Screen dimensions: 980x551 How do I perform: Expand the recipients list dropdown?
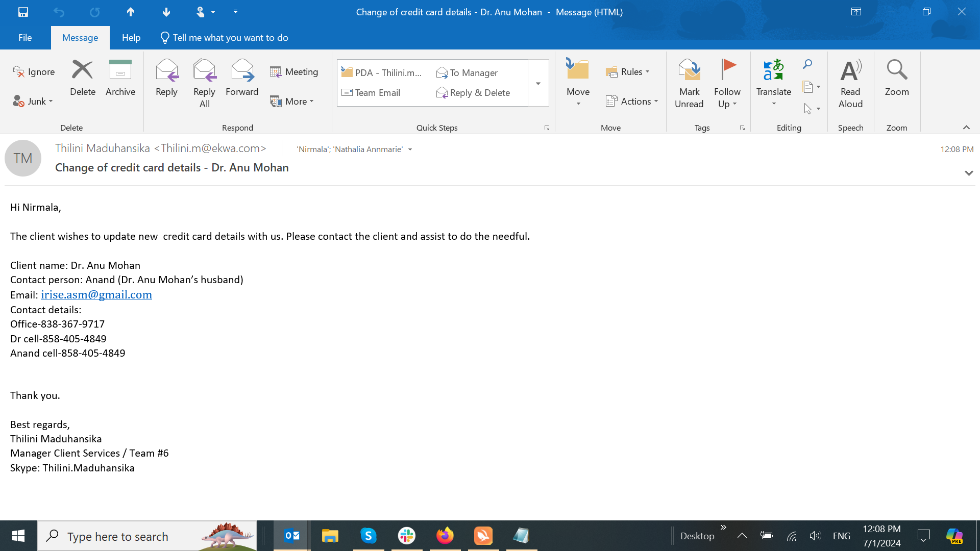point(410,149)
